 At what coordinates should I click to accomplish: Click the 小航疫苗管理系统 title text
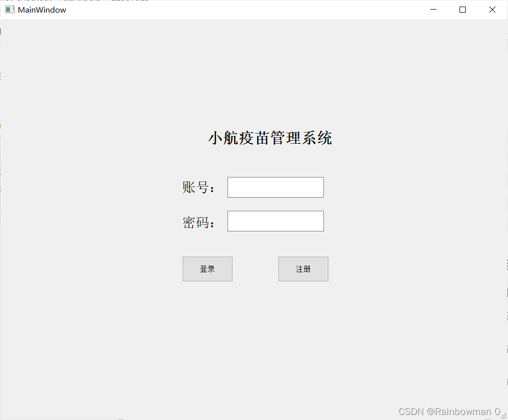270,138
